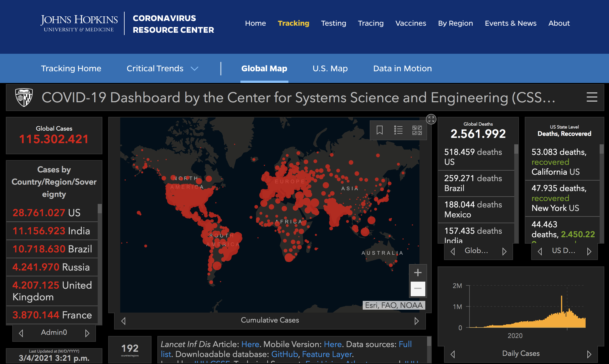Screen dimensions: 609x364
Task: Click the US State Level list scrollbar
Action: [x=602, y=149]
